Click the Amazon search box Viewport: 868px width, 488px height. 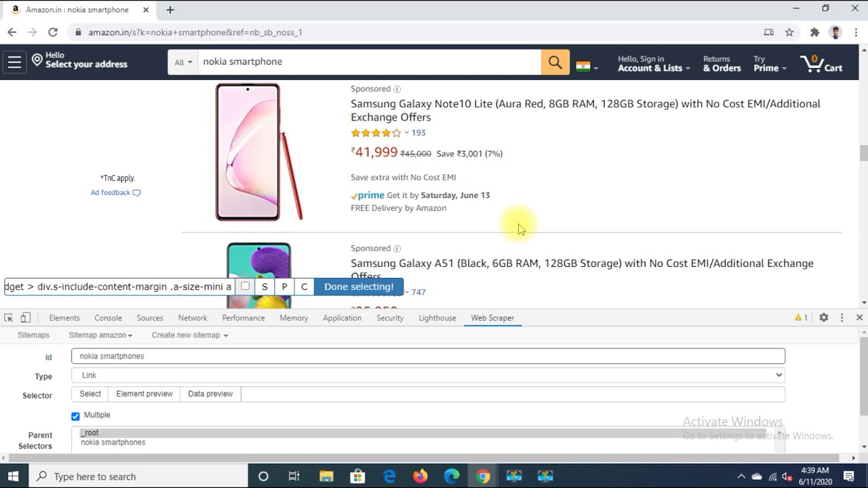click(370, 62)
